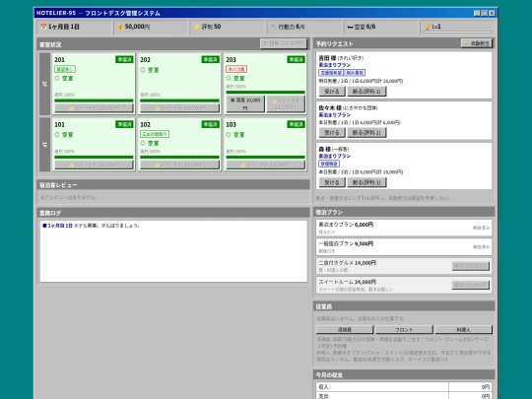Click room number 202 text
This screenshot has width=532, height=399.
tap(145, 60)
